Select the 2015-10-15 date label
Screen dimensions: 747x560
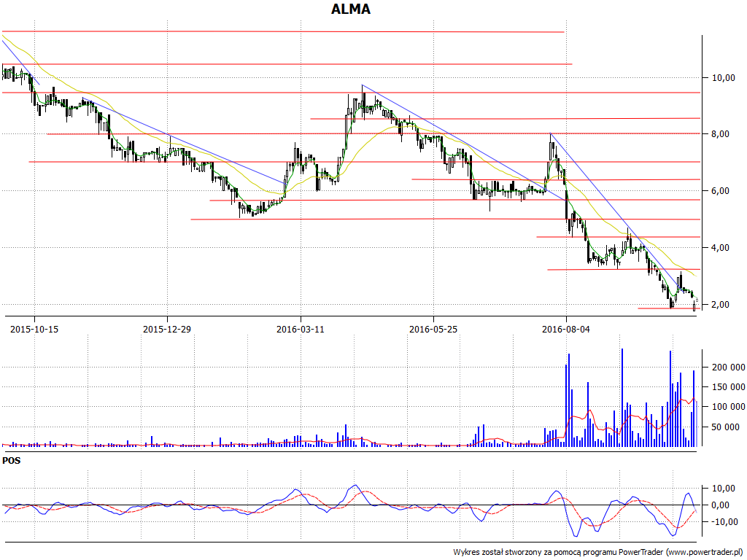pyautogui.click(x=34, y=329)
